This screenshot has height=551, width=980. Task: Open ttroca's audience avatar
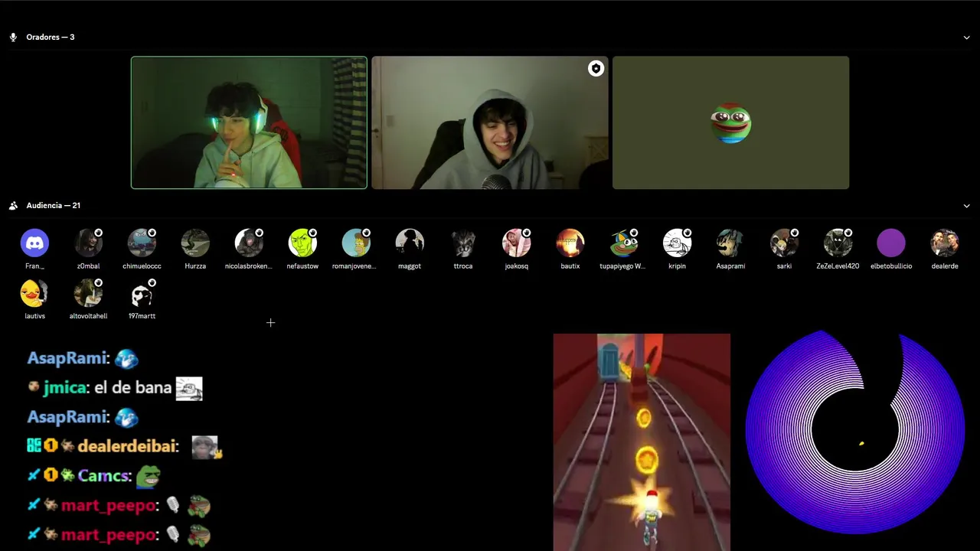(x=463, y=243)
